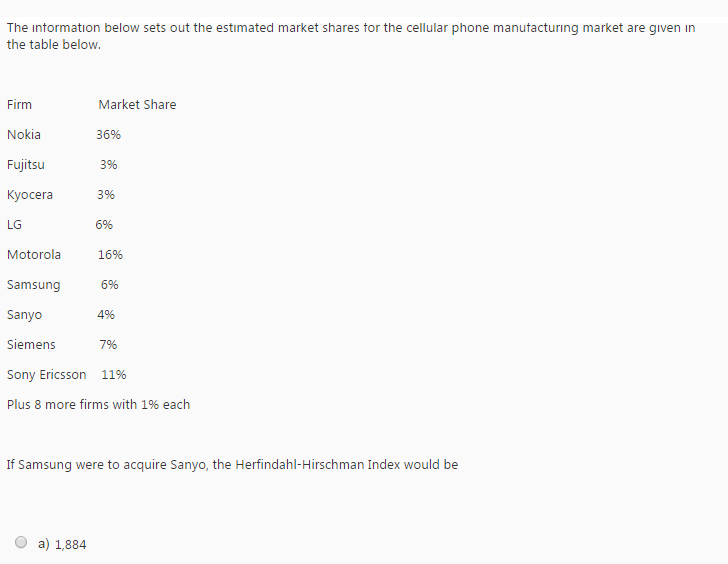Screen dimensions: 728x564
Task: Click Sanyo's 4% market share value
Action: tap(106, 315)
